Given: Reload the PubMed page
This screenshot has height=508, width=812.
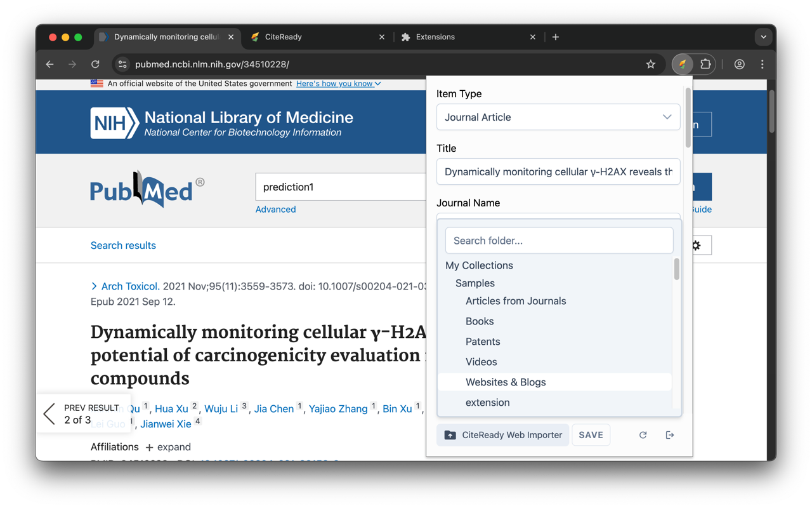Looking at the screenshot, I should point(95,64).
